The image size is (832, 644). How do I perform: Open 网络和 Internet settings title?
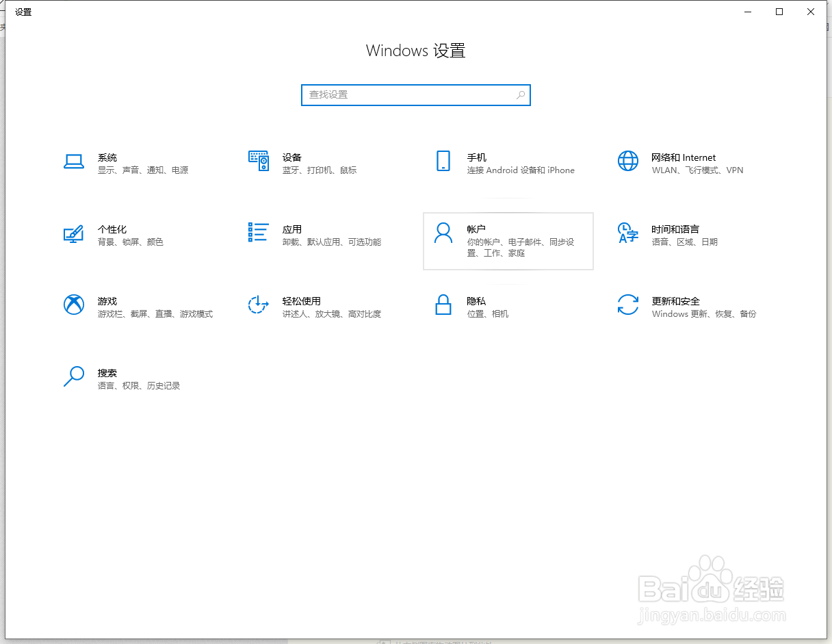[684, 157]
